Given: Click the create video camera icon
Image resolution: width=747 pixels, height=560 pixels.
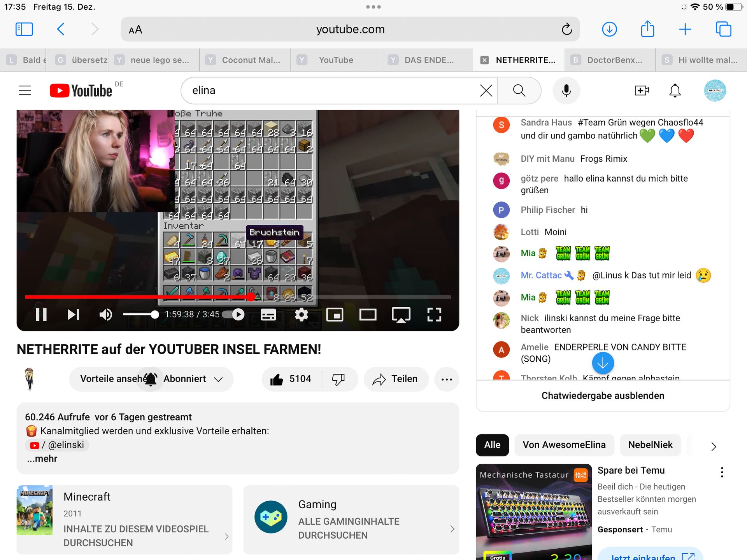Looking at the screenshot, I should pyautogui.click(x=641, y=91).
